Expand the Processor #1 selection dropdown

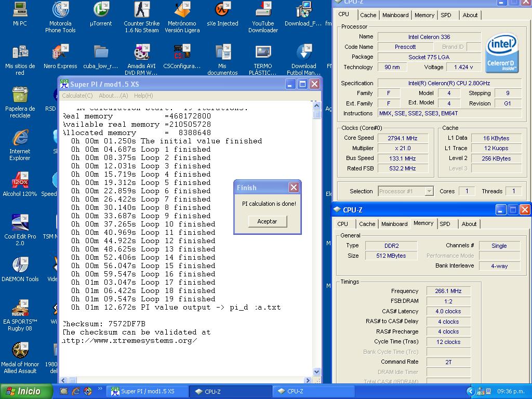point(429,191)
